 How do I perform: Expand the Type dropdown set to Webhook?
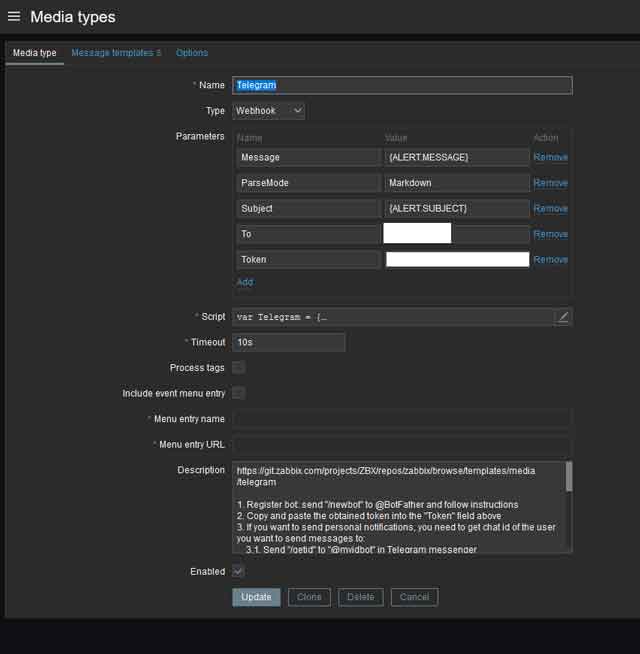pos(269,111)
